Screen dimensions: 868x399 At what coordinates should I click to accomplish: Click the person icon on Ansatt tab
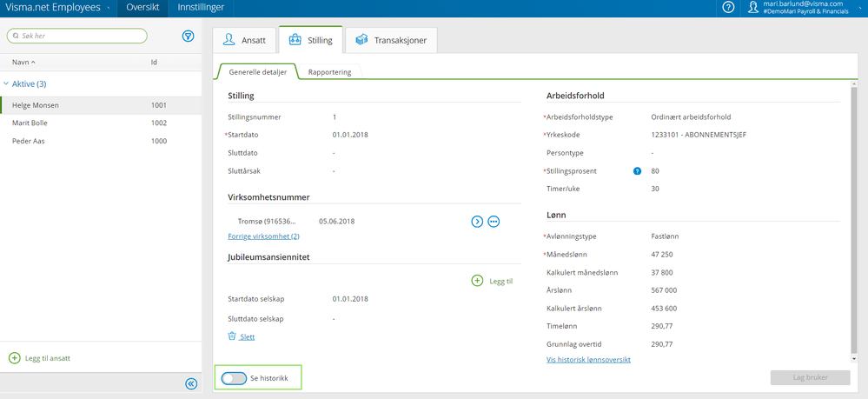pos(229,40)
